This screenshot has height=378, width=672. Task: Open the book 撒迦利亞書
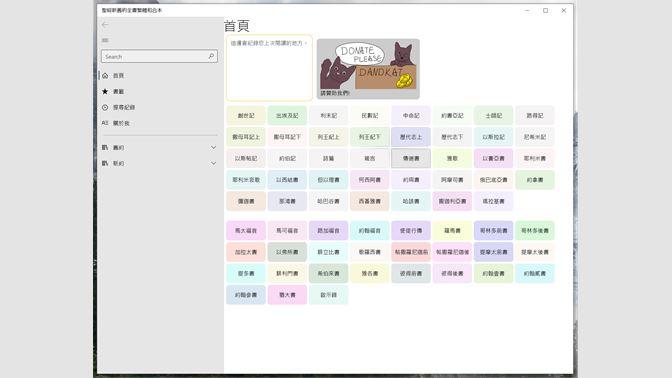(452, 201)
